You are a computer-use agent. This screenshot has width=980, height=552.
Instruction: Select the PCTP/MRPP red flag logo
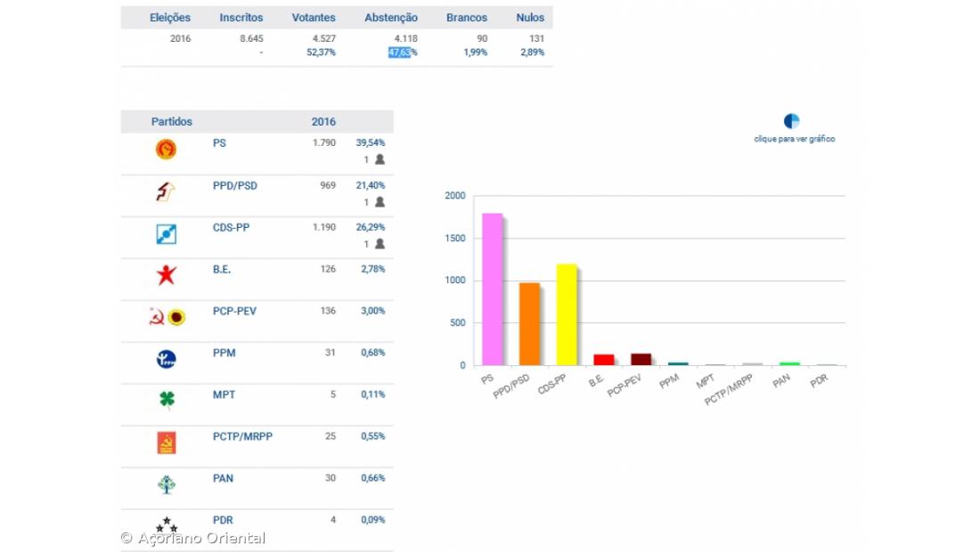(x=166, y=442)
